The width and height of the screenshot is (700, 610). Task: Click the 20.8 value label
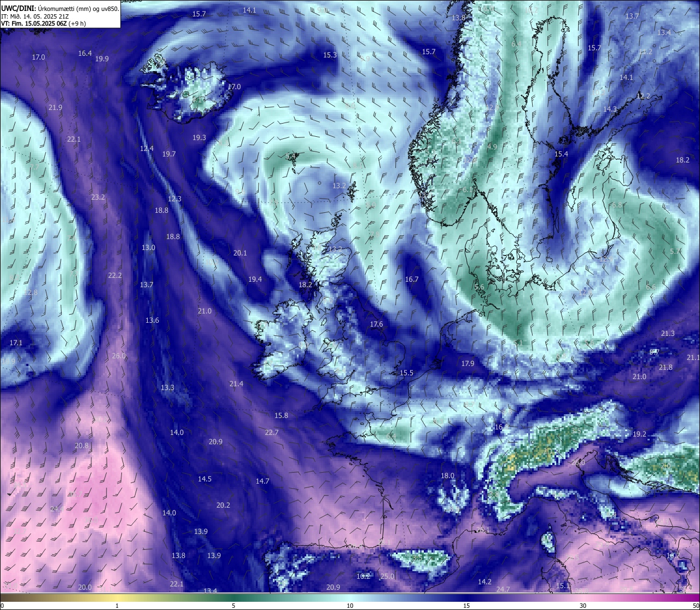point(81,445)
